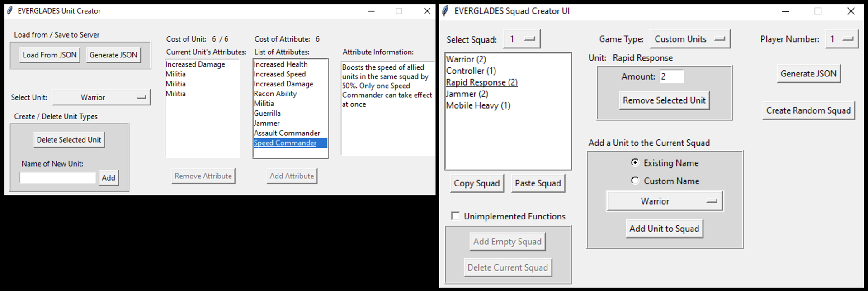Open the Select Unit dropdown showing Warrior
Screen dimensions: 868x291
[101, 97]
